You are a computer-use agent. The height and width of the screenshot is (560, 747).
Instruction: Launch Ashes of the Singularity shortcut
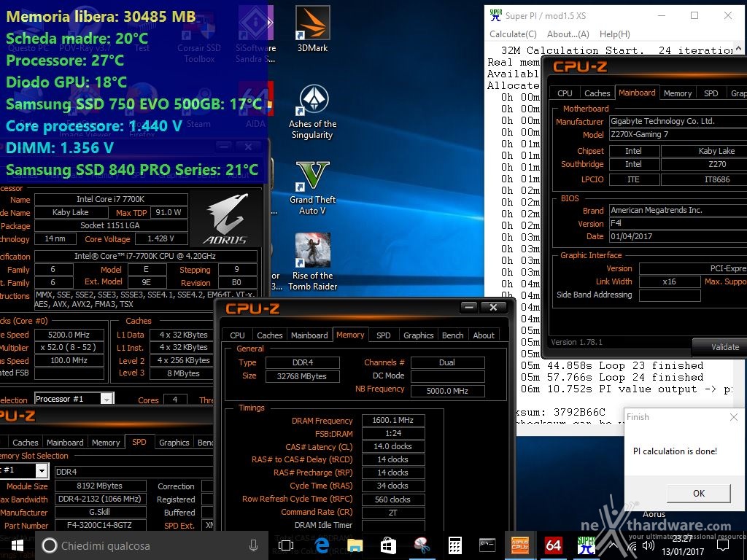point(312,112)
